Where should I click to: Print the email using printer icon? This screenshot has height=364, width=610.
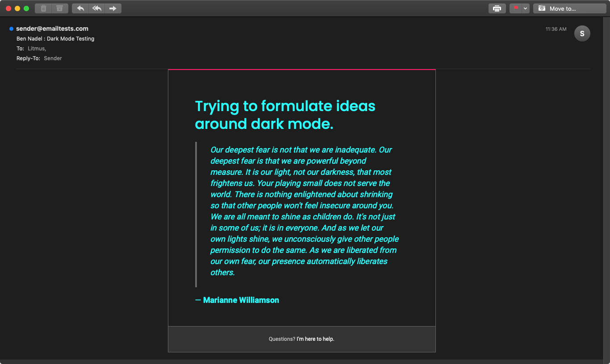click(x=497, y=8)
